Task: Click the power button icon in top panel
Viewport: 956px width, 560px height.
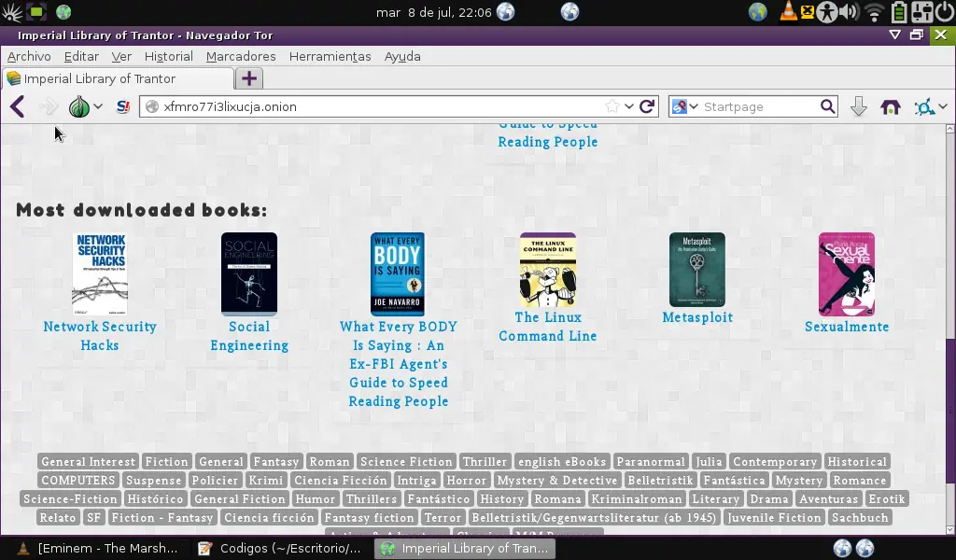Action: click(x=945, y=11)
